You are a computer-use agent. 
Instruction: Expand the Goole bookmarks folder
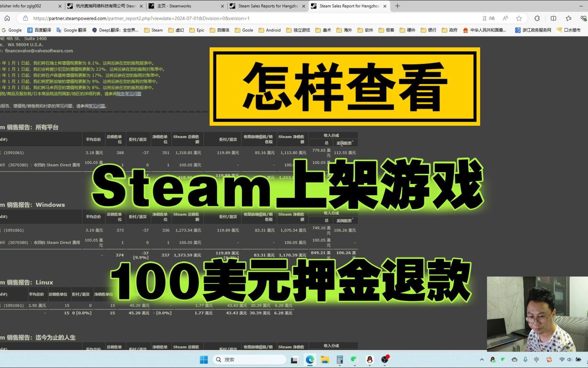click(x=244, y=30)
